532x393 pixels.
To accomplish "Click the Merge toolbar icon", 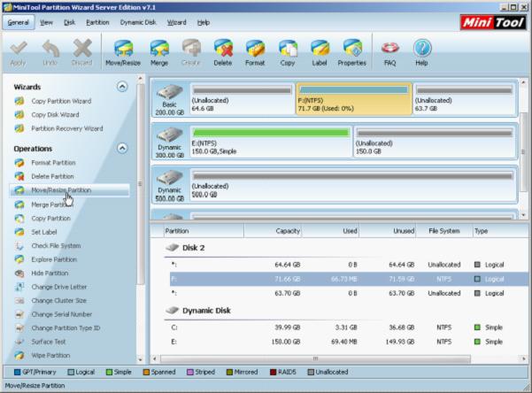I will 159,52.
